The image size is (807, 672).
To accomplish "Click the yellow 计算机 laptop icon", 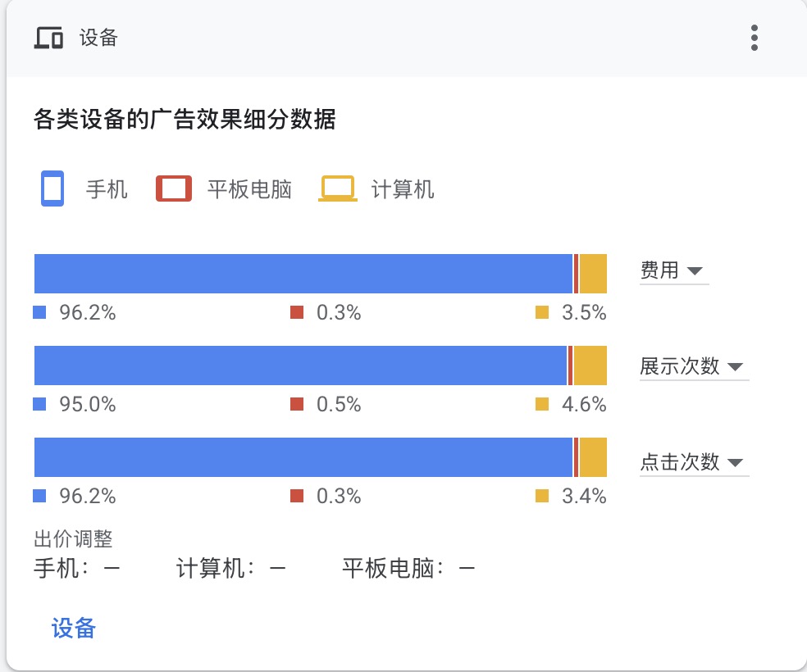I will pyautogui.click(x=338, y=188).
